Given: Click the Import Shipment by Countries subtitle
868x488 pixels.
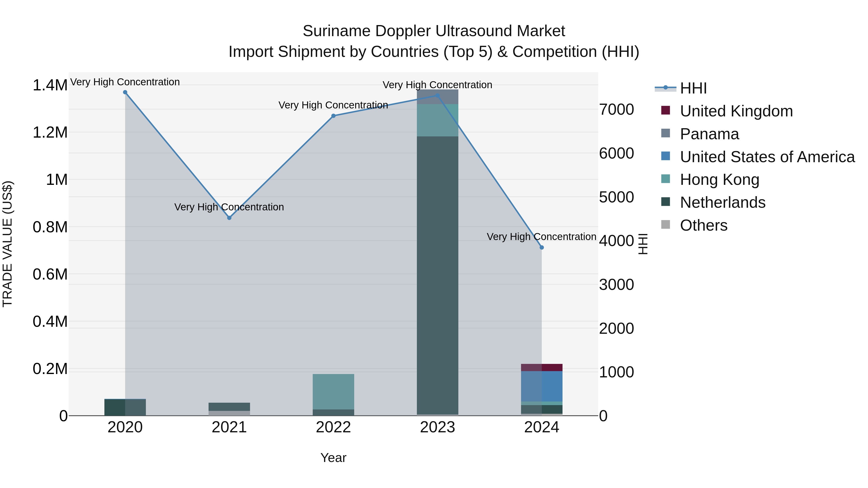Looking at the screenshot, I should pyautogui.click(x=434, y=52).
